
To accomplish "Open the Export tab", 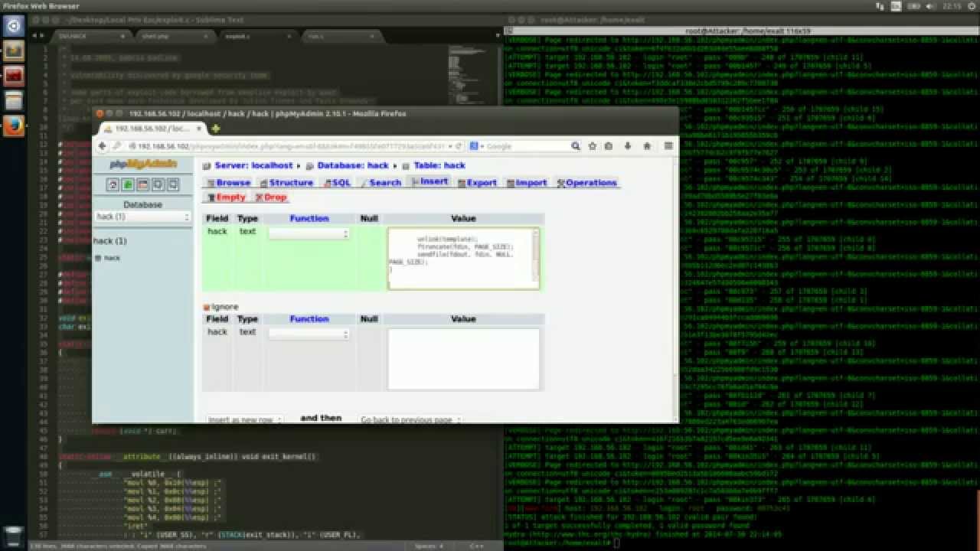I will point(477,183).
